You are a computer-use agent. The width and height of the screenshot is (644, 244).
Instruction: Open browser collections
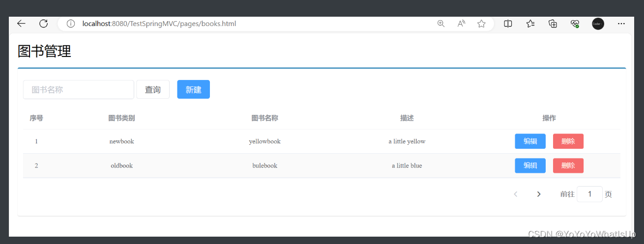coord(553,24)
